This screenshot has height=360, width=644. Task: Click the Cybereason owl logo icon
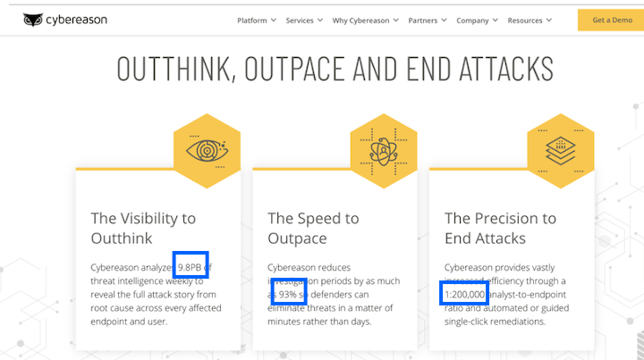(33, 20)
